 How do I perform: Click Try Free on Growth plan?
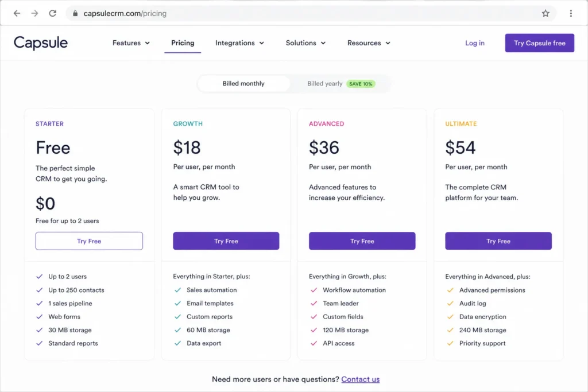226,241
